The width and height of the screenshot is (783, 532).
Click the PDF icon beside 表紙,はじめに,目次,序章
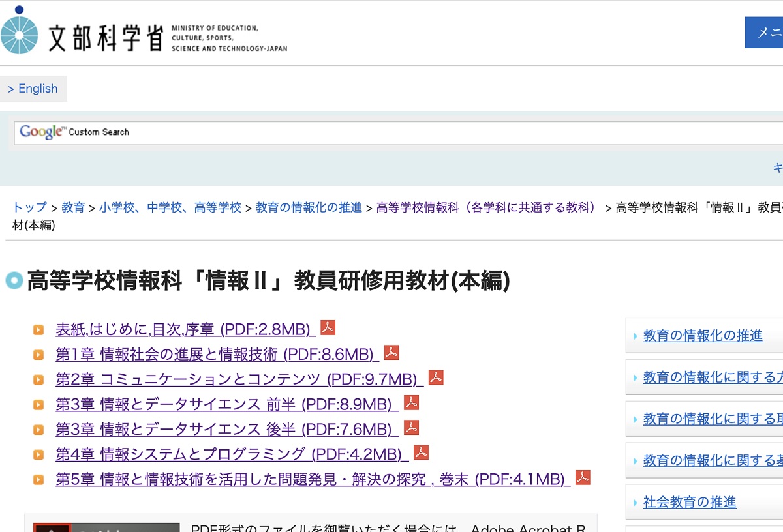[x=328, y=328]
